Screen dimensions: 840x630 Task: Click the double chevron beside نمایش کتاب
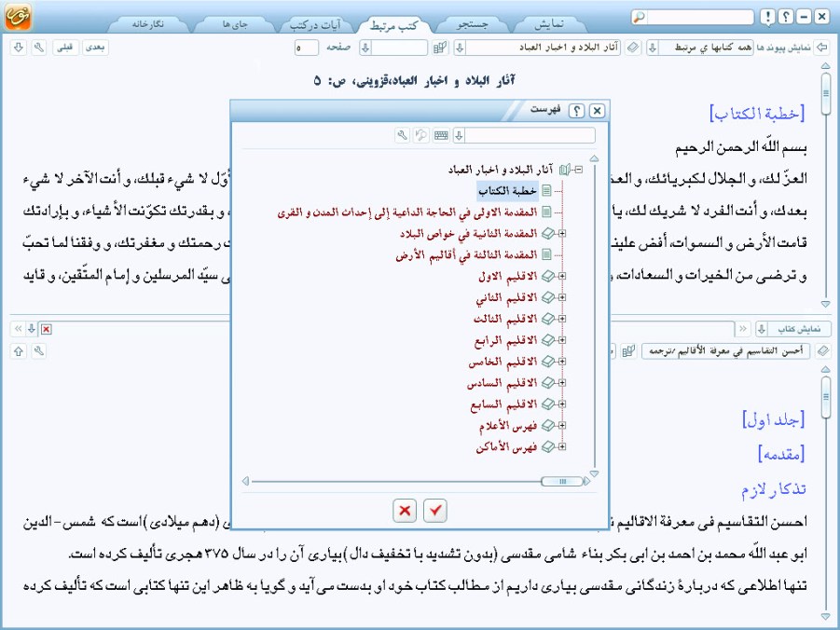click(x=743, y=328)
